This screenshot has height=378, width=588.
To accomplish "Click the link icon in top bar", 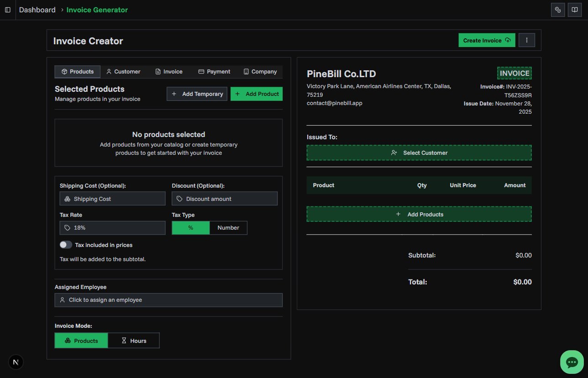I will coord(558,10).
